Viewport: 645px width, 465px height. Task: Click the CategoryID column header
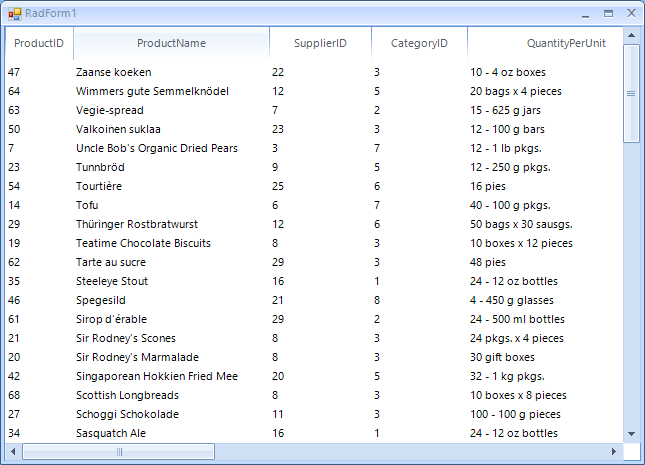(419, 43)
